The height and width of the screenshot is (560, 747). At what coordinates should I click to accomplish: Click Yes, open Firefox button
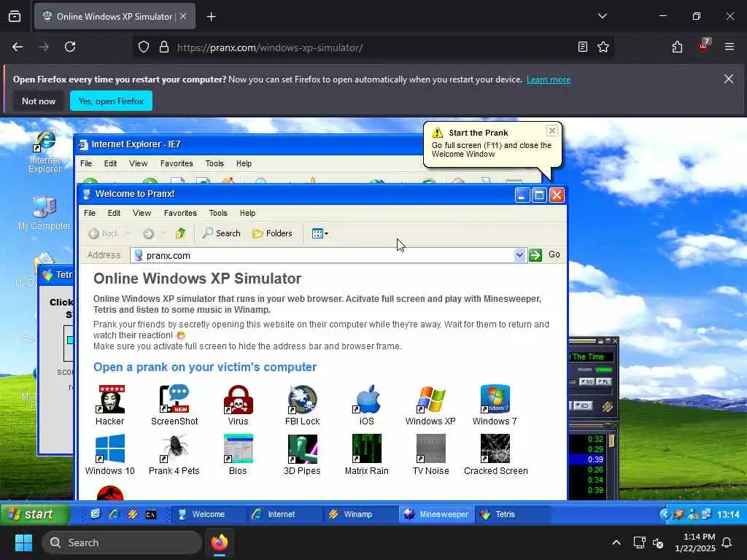[x=111, y=101]
